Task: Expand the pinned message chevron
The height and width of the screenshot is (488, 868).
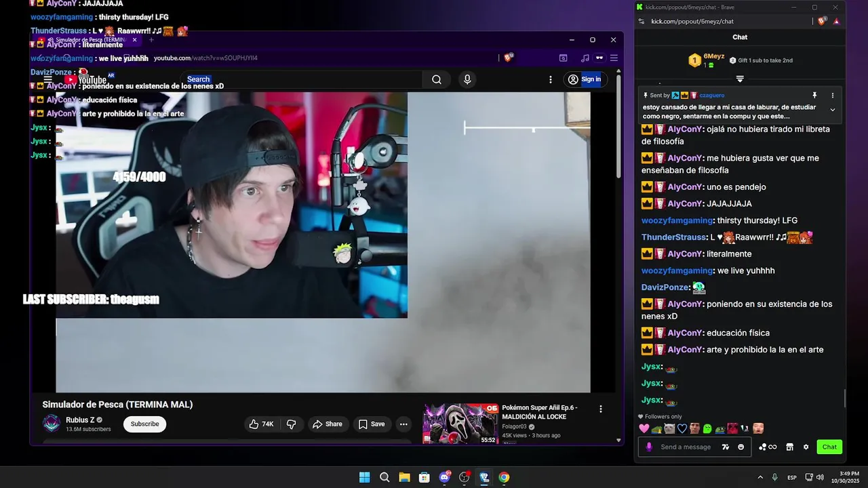Action: (x=833, y=110)
